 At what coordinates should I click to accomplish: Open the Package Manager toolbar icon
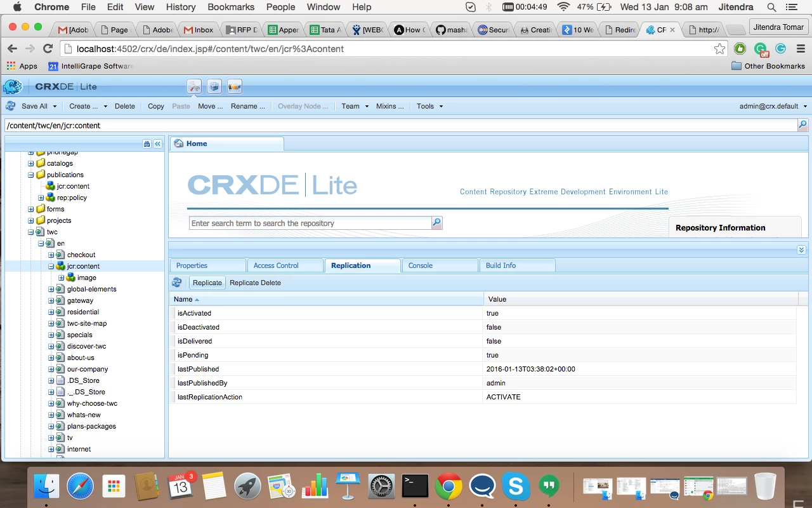[214, 86]
